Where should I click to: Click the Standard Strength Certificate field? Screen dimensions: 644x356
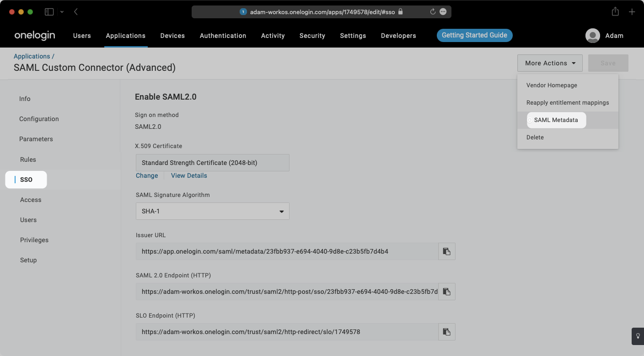coord(212,163)
